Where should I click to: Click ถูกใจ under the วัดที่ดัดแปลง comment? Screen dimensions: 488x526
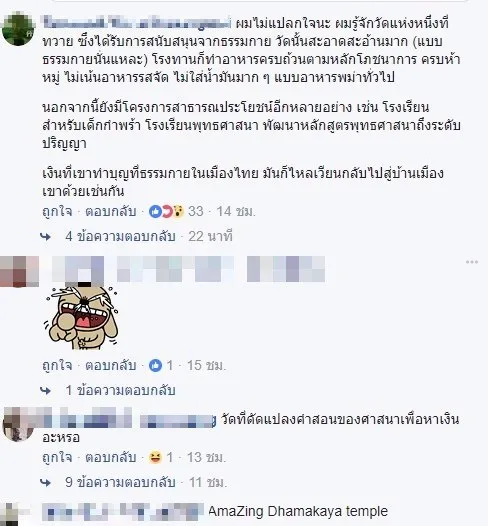[57, 458]
